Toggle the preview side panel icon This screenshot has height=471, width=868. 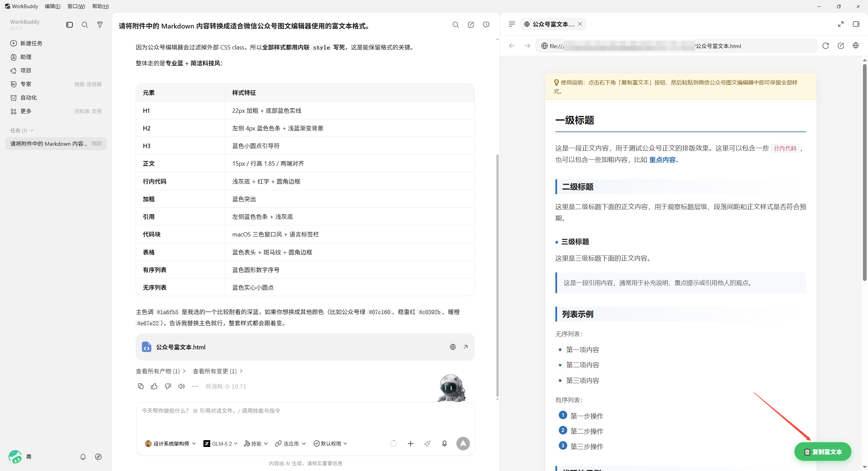pyautogui.click(x=856, y=24)
